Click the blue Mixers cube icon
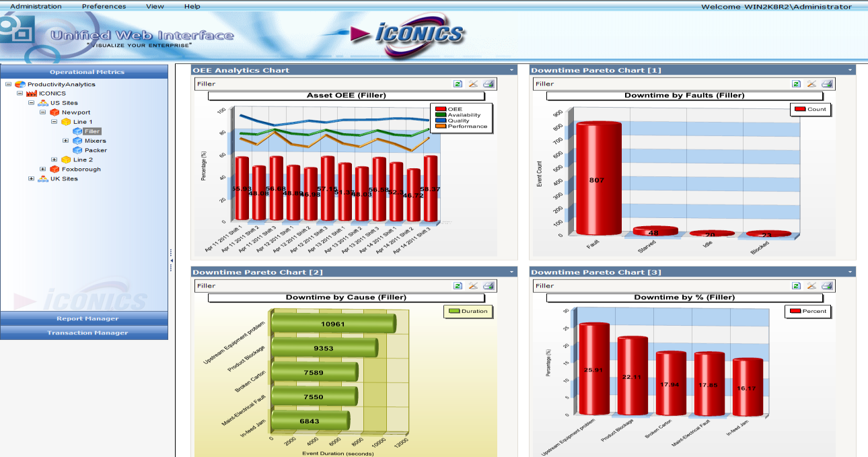This screenshot has height=457, width=868. 77,141
